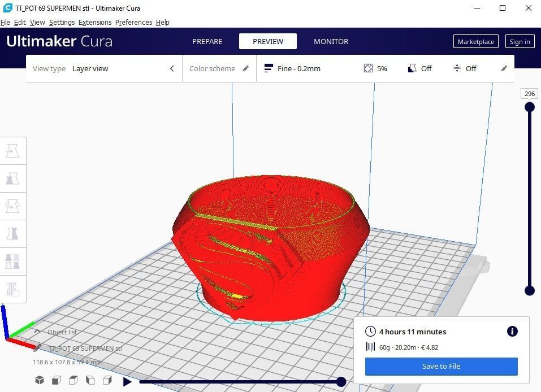Open the Edit menu
541x392 pixels.
pyautogui.click(x=20, y=23)
